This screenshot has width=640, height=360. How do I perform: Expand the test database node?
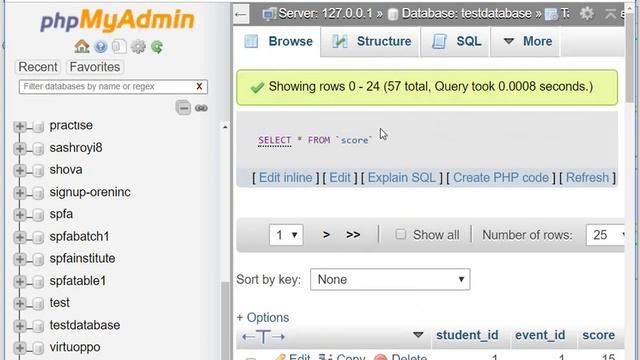[x=19, y=304]
